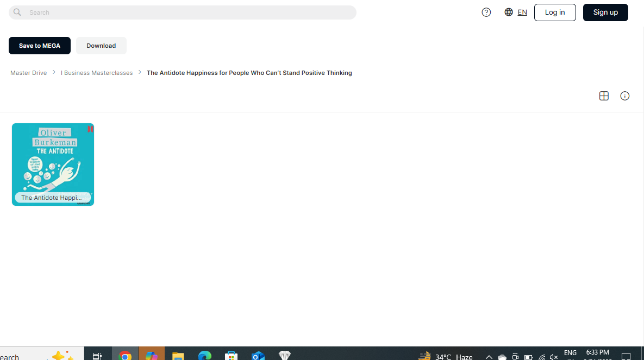Open Microsoft Store from the taskbar
The image size is (644, 360).
pyautogui.click(x=231, y=356)
